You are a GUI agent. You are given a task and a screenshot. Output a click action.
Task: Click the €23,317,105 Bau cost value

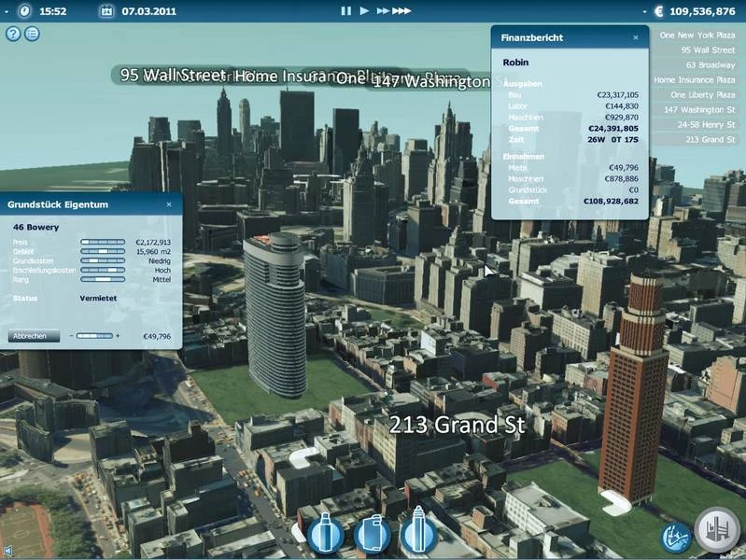coord(617,94)
